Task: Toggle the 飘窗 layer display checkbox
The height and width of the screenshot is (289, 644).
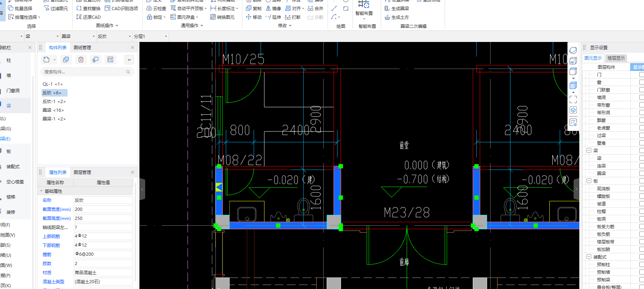Action: pyautogui.click(x=641, y=120)
